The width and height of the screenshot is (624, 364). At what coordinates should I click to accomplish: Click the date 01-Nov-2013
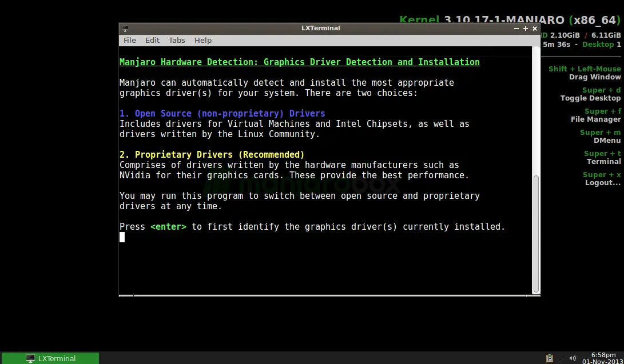click(x=603, y=361)
